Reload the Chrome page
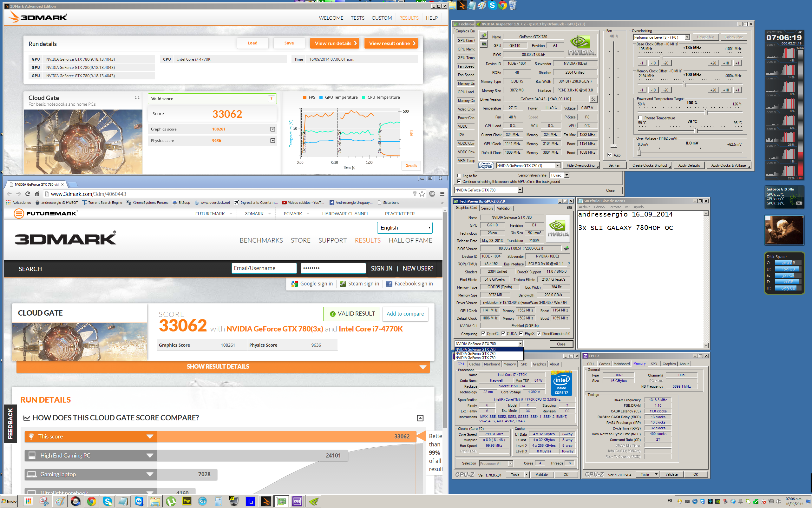Image resolution: width=812 pixels, height=508 pixels. (28, 194)
